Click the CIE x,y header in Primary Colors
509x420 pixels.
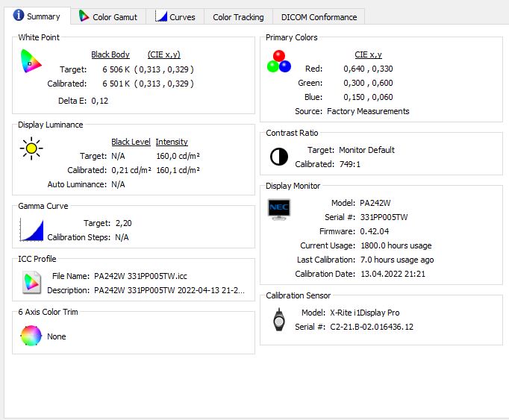click(368, 54)
